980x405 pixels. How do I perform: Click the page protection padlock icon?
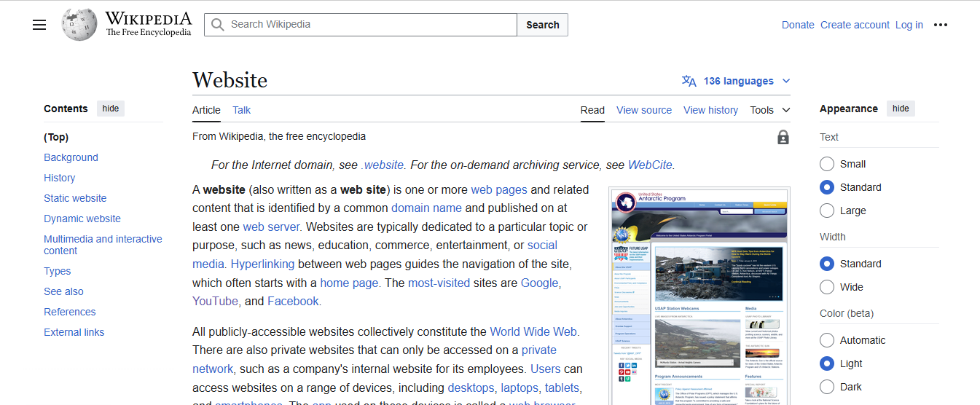click(x=783, y=137)
